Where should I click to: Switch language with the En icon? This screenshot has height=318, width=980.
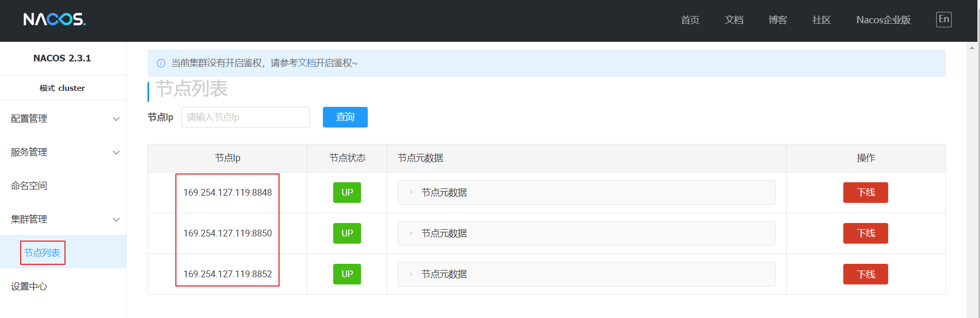(943, 20)
